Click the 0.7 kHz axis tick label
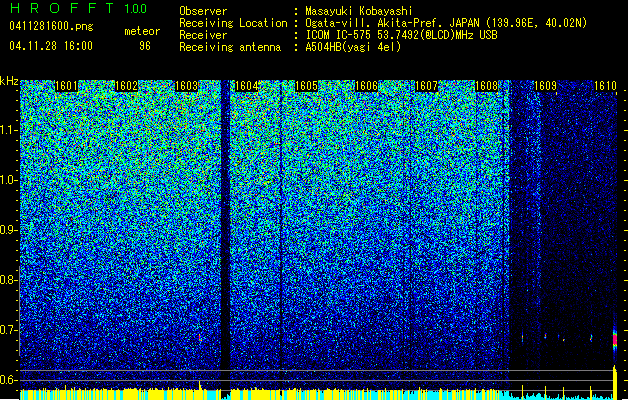 tap(8, 330)
